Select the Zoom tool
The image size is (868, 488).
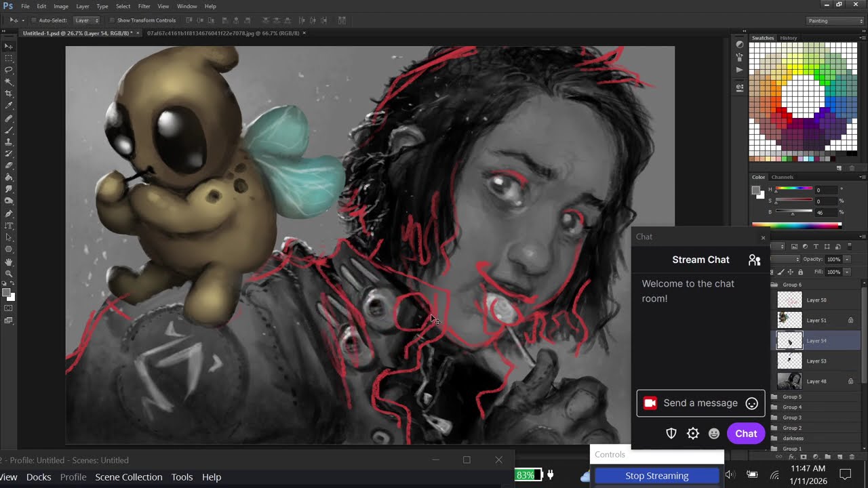tap(9, 273)
